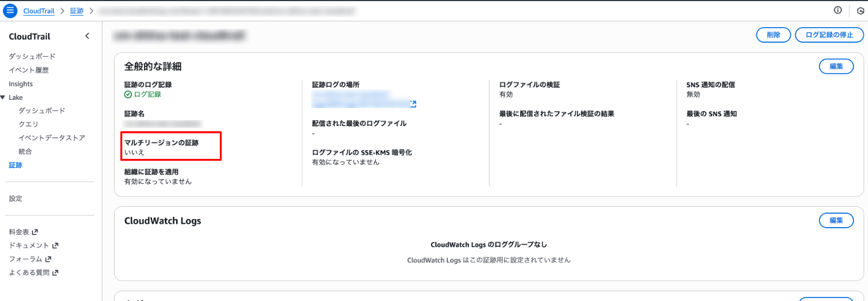Screen dimensions: 868x301
Task: Open イベント履歴 in sidebar
Action: tap(29, 70)
